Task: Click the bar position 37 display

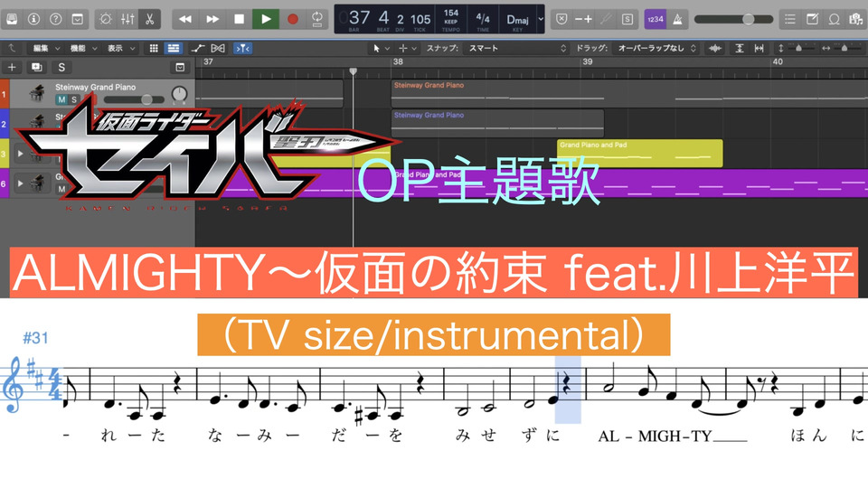Action: [x=359, y=18]
